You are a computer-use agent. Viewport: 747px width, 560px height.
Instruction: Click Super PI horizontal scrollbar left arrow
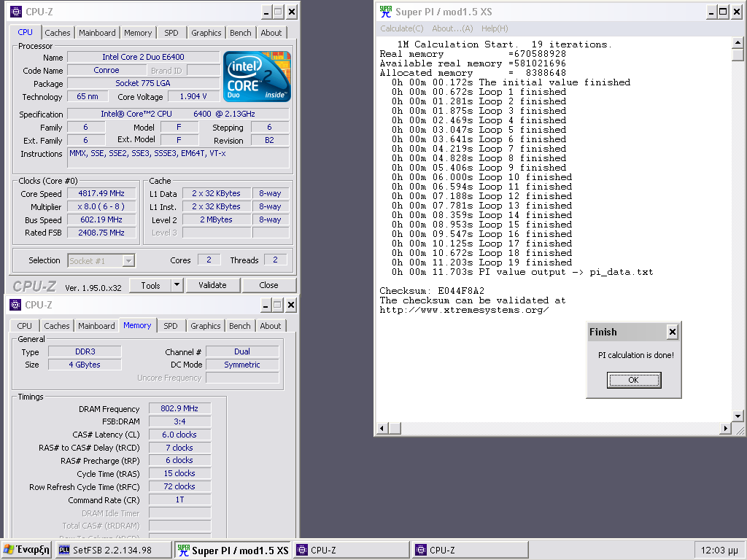click(x=382, y=428)
